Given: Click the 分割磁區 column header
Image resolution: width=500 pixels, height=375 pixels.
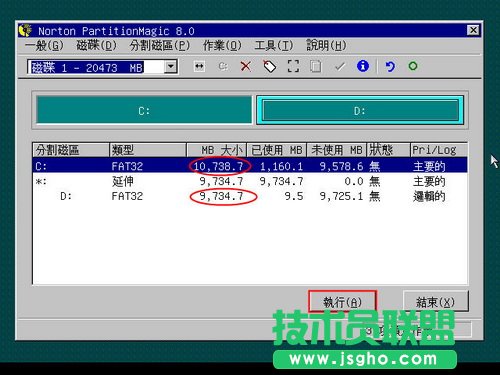Looking at the screenshot, I should click(71, 150).
